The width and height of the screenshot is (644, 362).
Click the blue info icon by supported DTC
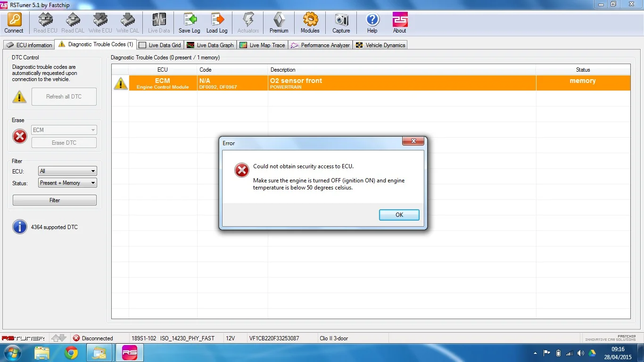click(x=20, y=227)
